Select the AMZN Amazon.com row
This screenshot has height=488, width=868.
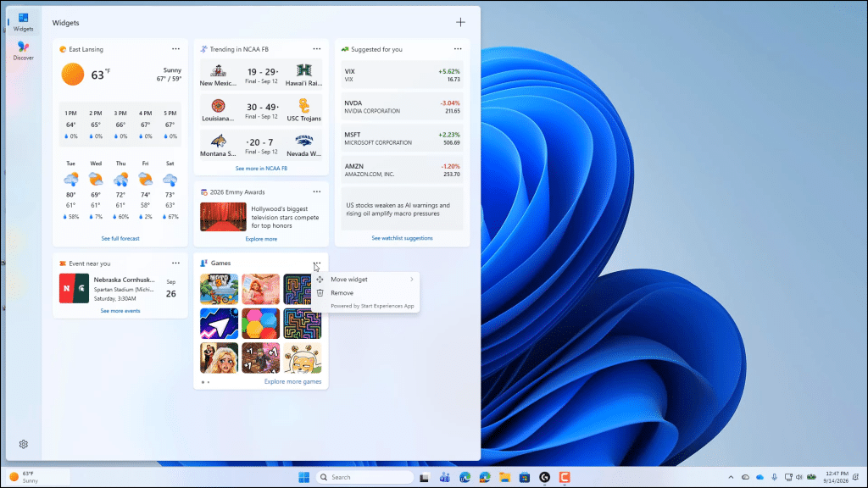point(402,169)
